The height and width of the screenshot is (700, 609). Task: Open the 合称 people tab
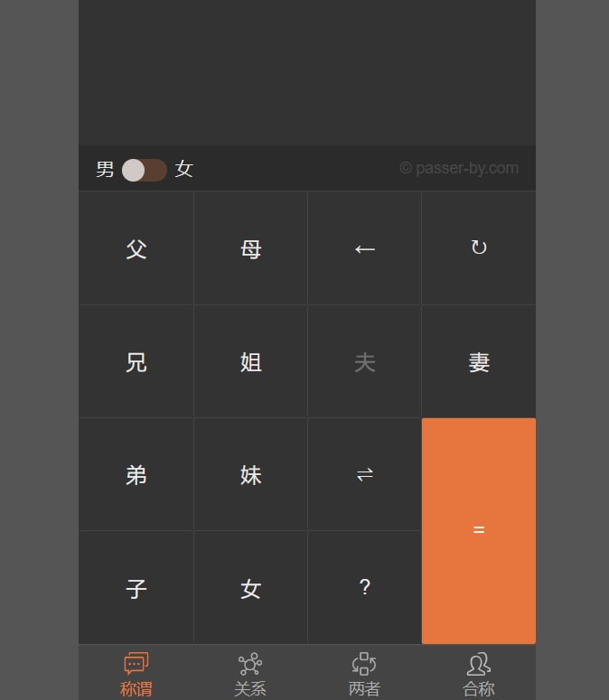coord(479,673)
